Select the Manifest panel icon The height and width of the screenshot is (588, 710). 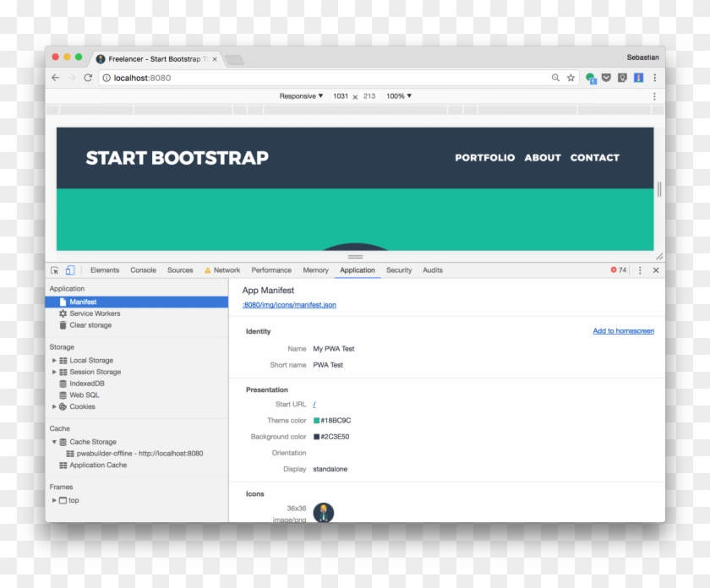[x=62, y=302]
